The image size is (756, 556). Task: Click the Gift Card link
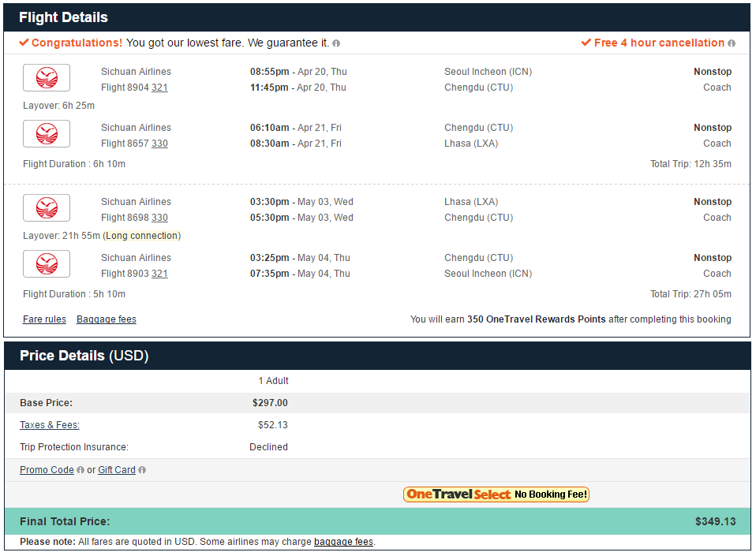[117, 470]
